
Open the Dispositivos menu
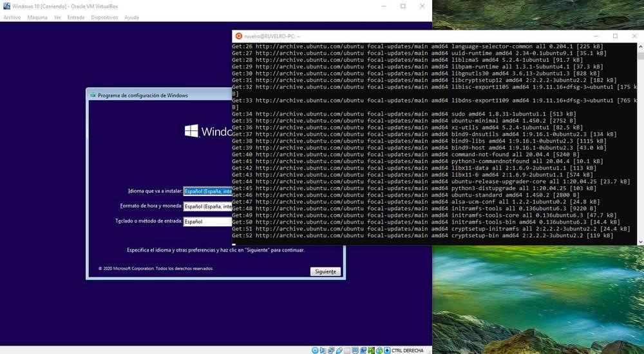(x=104, y=17)
